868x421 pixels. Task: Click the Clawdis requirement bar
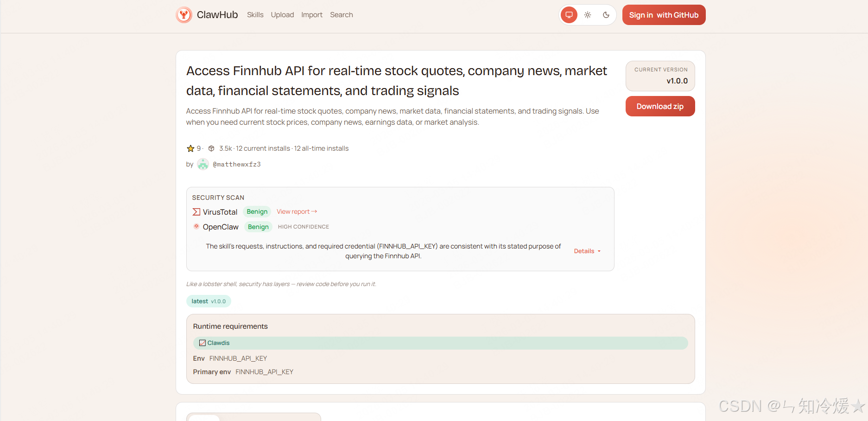click(440, 343)
